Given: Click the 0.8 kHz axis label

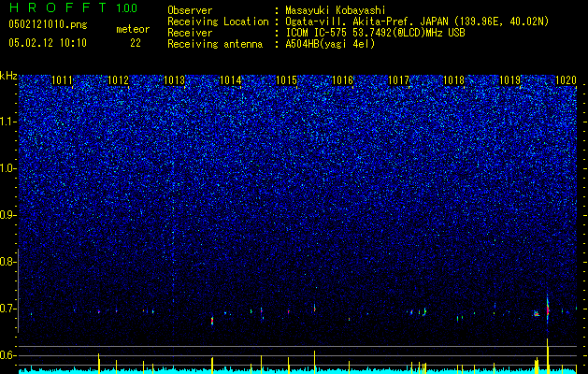Looking at the screenshot, I should click(7, 262).
